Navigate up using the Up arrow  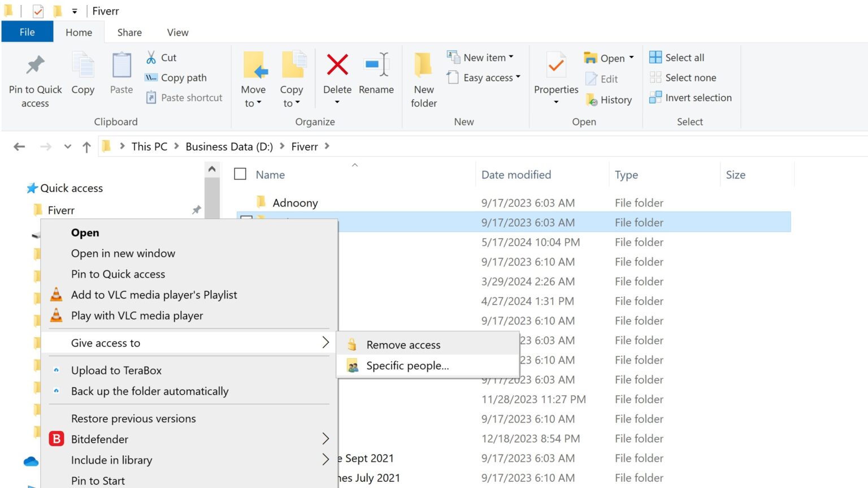[x=86, y=146]
